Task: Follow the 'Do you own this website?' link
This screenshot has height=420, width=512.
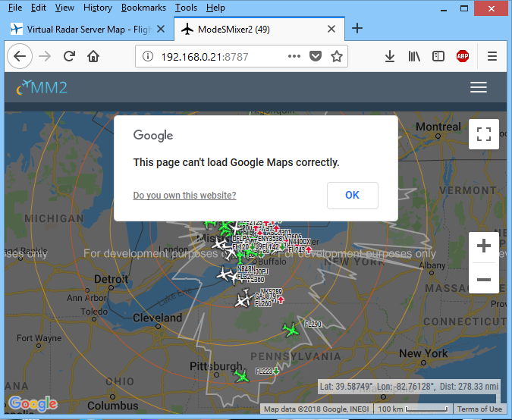Action: [184, 195]
